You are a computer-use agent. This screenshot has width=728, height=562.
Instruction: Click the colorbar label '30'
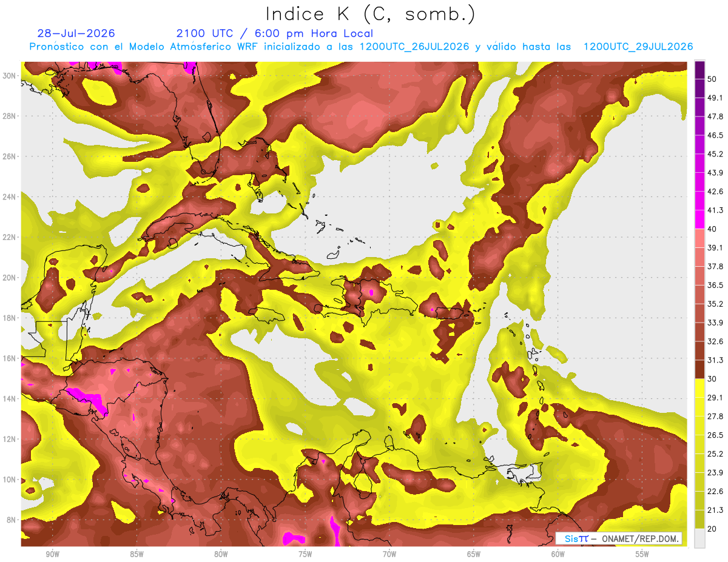(713, 379)
